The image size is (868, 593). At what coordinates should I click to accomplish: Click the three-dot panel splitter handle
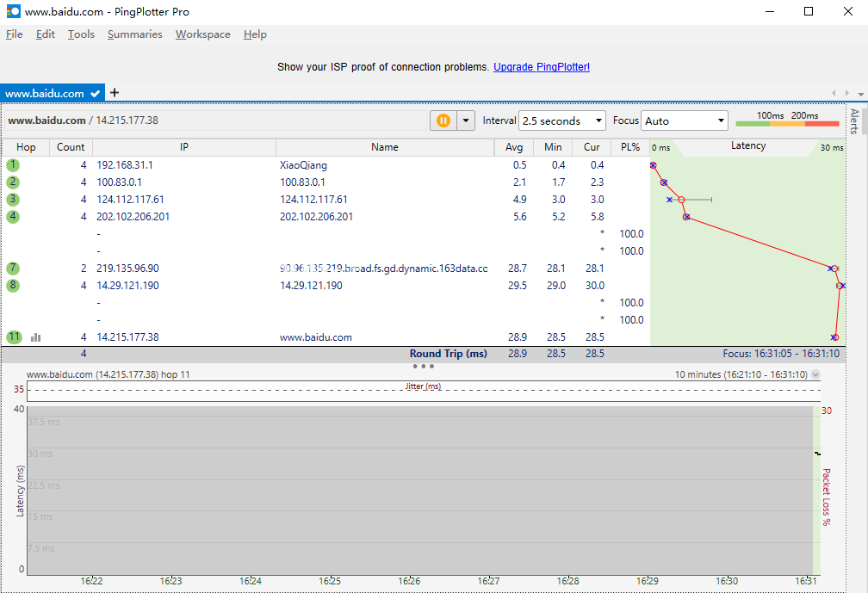tap(424, 366)
